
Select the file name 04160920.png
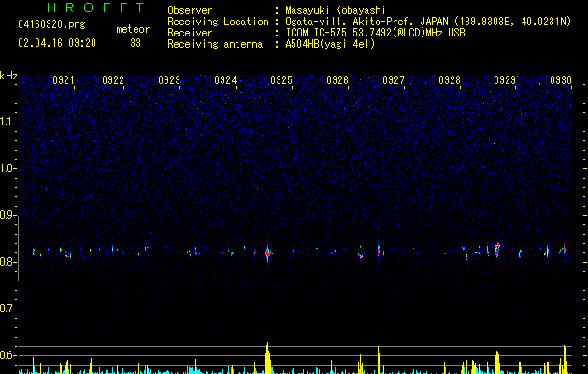tap(51, 25)
